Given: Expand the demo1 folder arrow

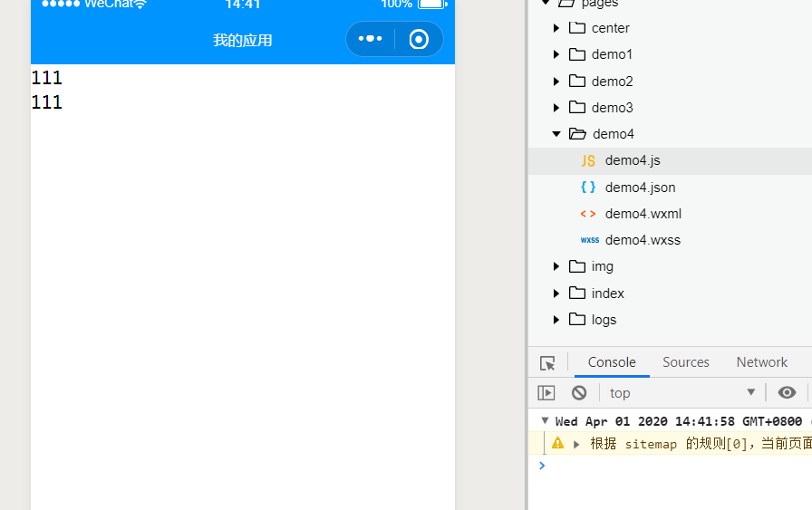Looking at the screenshot, I should tap(556, 54).
